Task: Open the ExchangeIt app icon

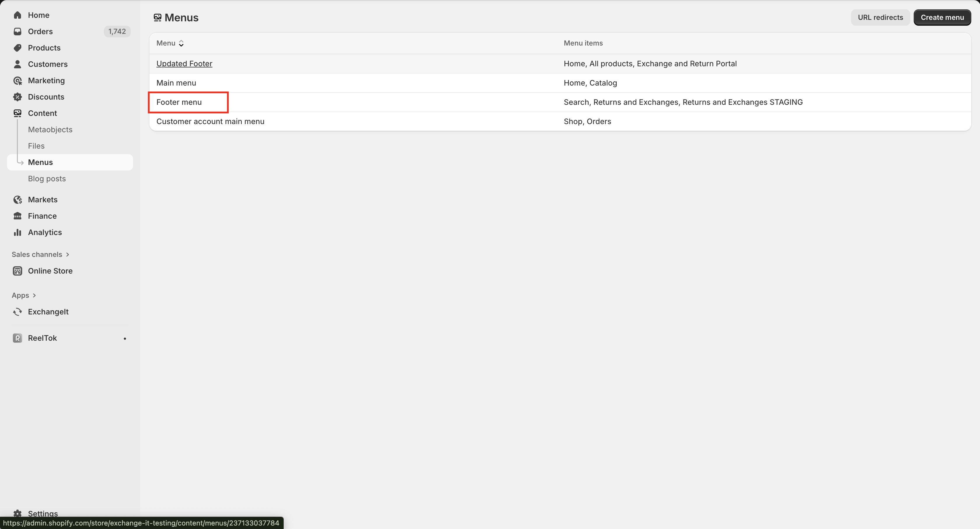Action: pyautogui.click(x=18, y=312)
